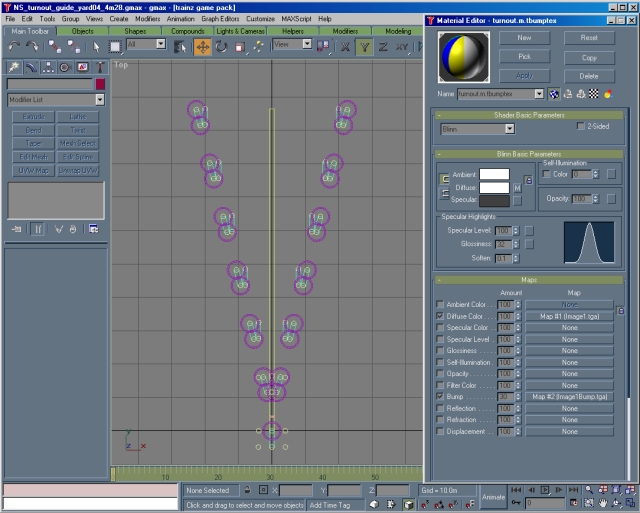640x513 pixels.
Task: Activate the Select and Rotate tool
Action: [x=221, y=47]
